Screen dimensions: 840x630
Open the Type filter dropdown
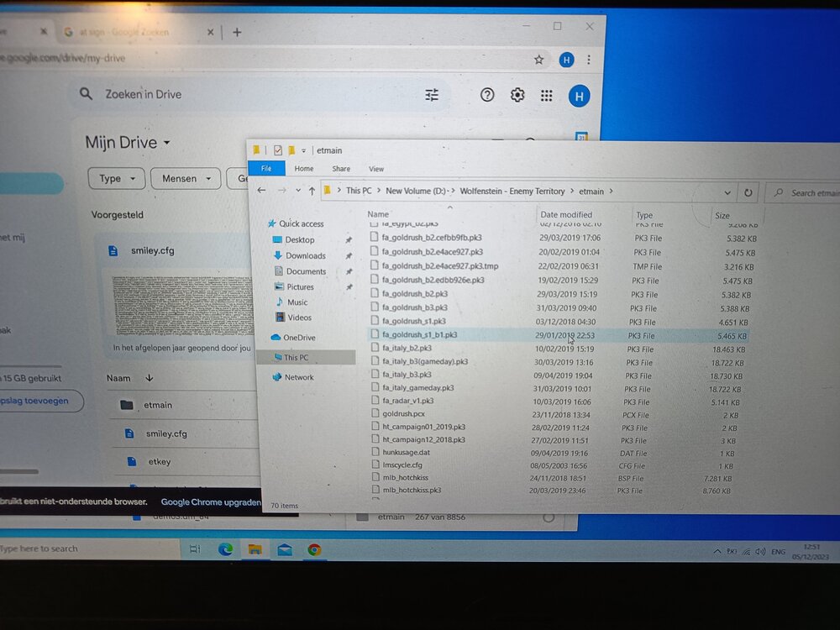pos(116,178)
